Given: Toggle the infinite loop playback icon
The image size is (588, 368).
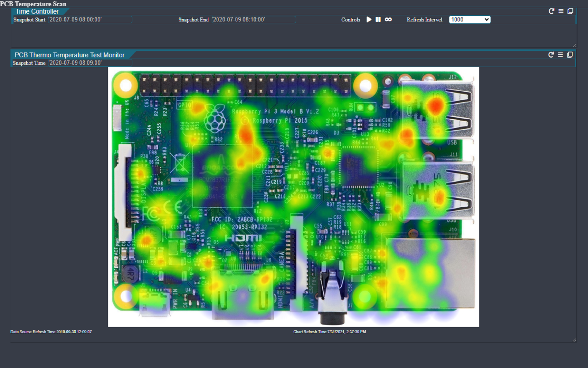Looking at the screenshot, I should [388, 20].
